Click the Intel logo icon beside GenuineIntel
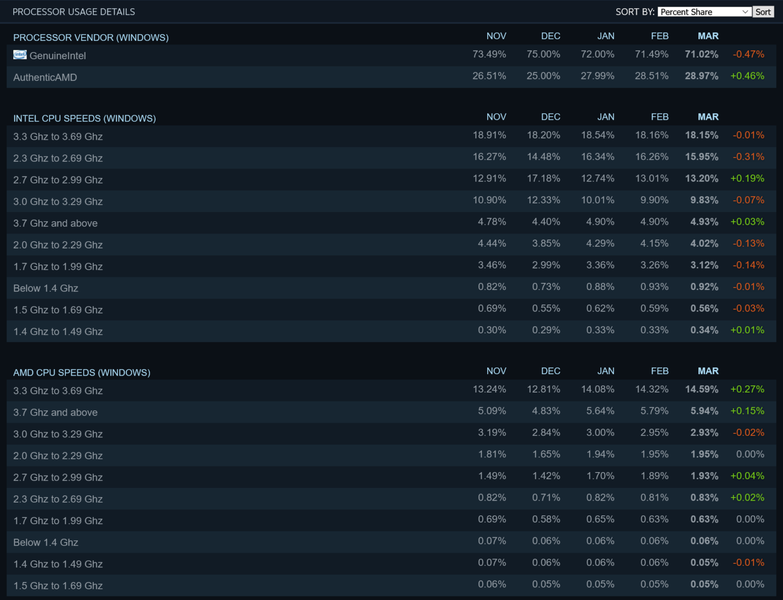Viewport: 783px width, 600px height. pyautogui.click(x=20, y=55)
